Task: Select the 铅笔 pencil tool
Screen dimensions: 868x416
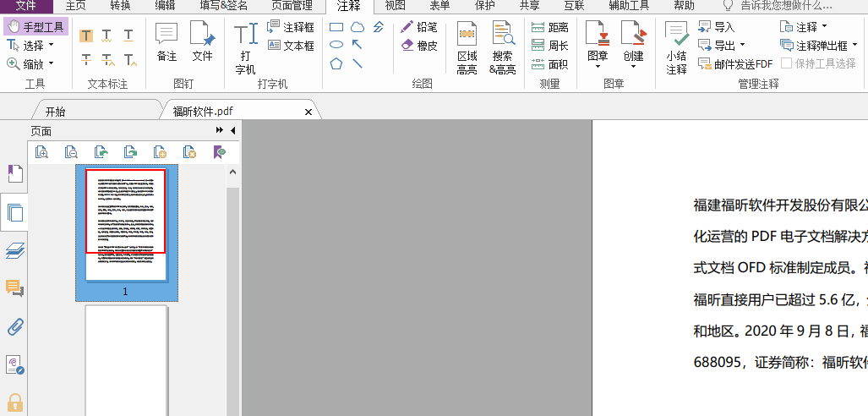Action: click(x=419, y=26)
